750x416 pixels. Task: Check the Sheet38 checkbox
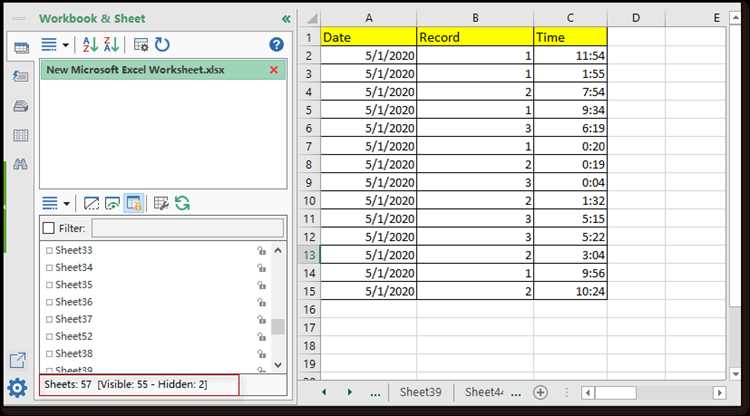tap(49, 353)
